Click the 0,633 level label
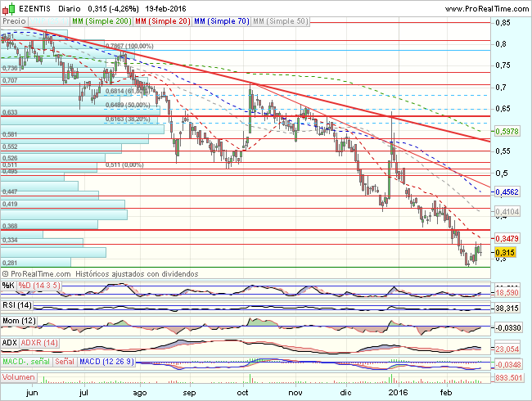Image resolution: width=532 pixels, height=401 pixels. pos(10,112)
